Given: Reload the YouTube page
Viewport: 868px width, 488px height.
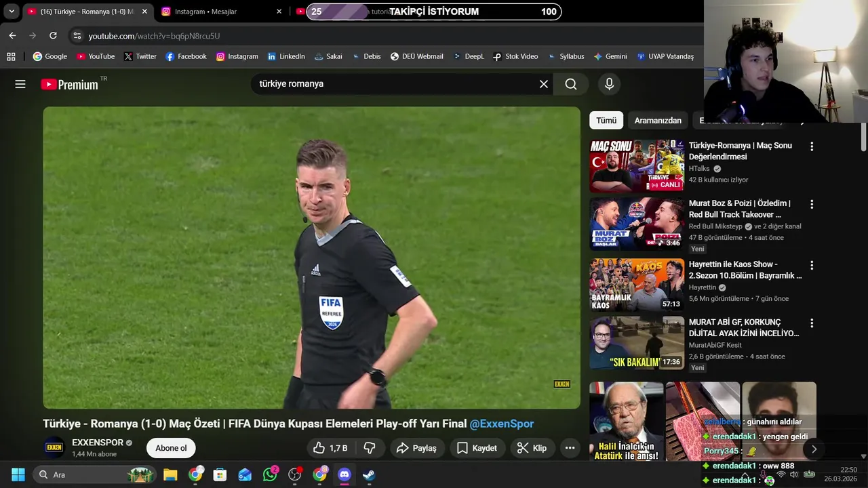Looking at the screenshot, I should [53, 35].
